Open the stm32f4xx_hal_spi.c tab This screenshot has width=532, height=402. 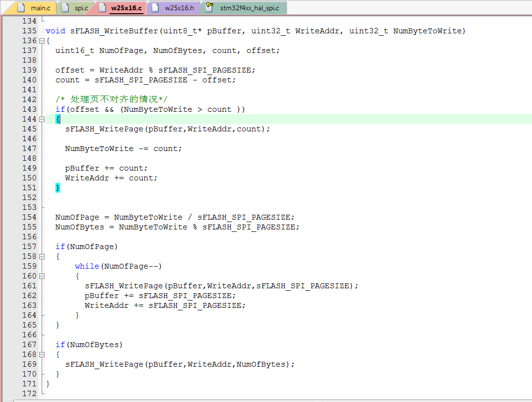(x=244, y=8)
